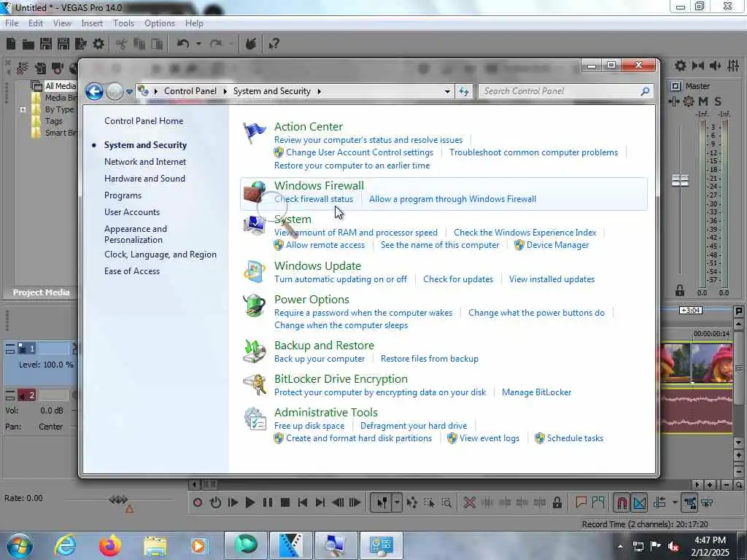Viewport: 747px width, 560px height.
Task: Open the Tools menu in VEGAS Pro
Action: click(x=123, y=23)
